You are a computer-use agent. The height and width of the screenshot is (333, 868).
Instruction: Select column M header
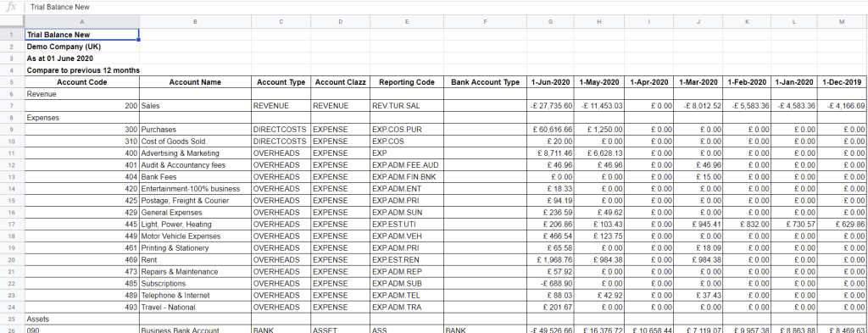[842, 21]
